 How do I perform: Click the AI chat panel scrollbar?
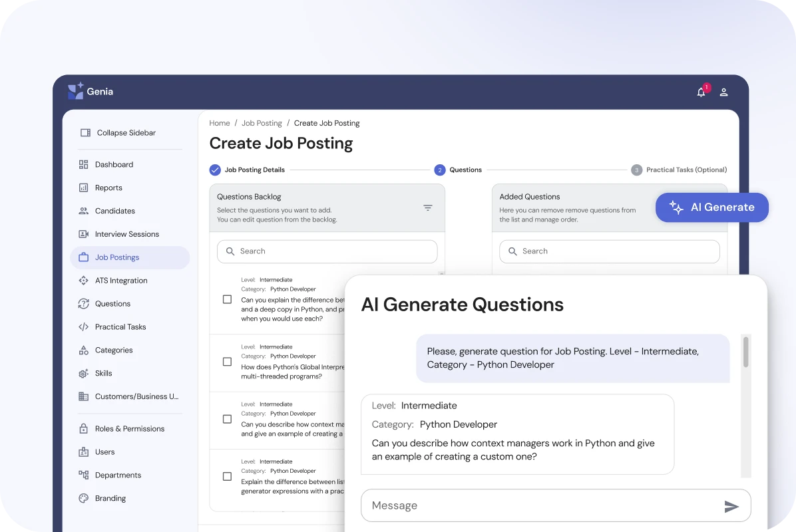pos(745,352)
